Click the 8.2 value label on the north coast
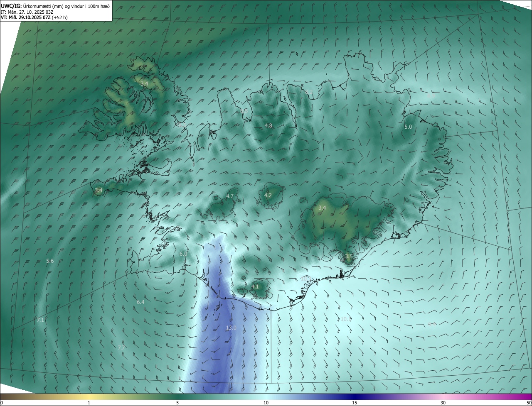Viewport: 532px width, 406px height. [x=309, y=92]
